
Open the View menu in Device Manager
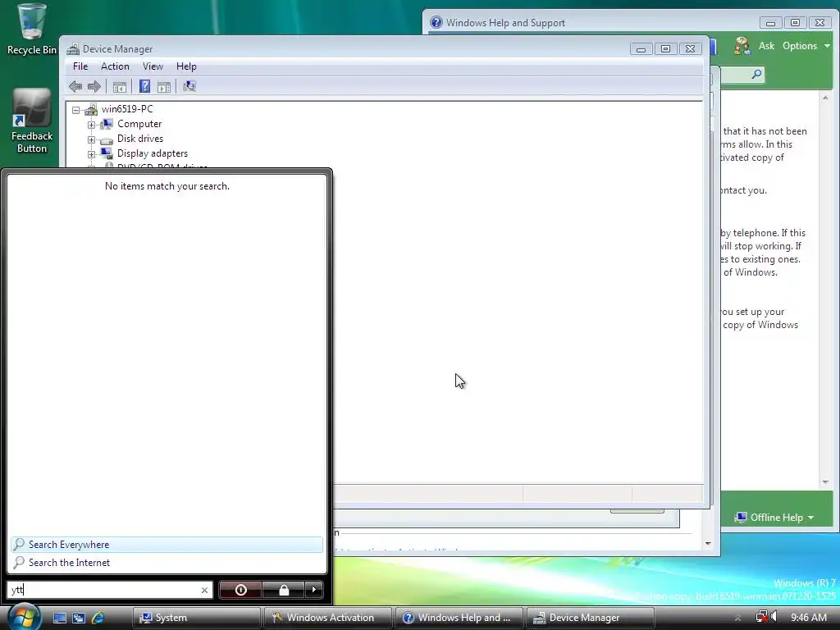click(x=153, y=66)
